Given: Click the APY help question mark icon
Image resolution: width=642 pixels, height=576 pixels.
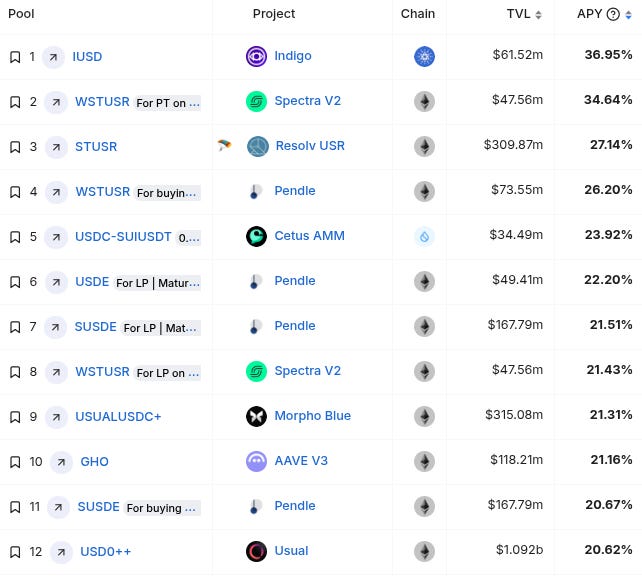Looking at the screenshot, I should click(613, 14).
